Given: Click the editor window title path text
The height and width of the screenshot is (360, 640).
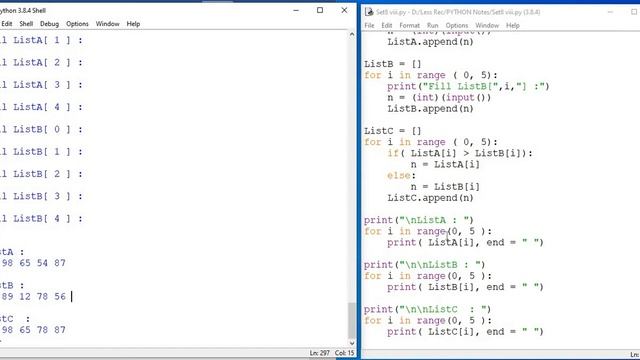Looking at the screenshot, I should pos(458,12).
